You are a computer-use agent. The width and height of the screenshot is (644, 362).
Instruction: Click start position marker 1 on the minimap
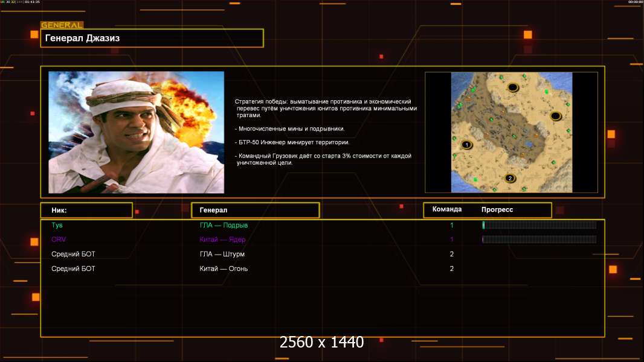click(466, 145)
